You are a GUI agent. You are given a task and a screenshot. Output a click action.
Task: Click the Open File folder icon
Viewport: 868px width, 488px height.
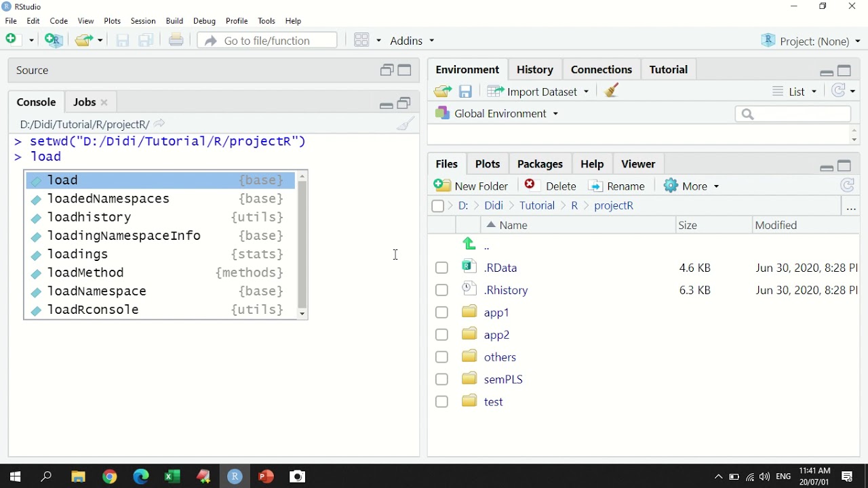(x=84, y=41)
